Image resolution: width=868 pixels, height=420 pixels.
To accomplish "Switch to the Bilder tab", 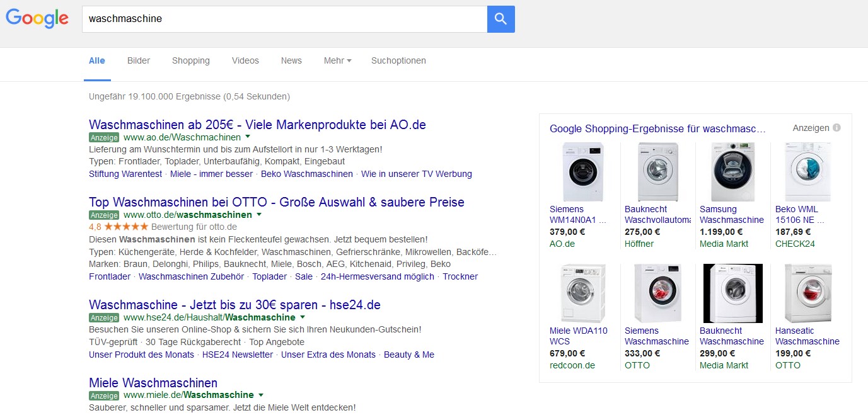I will [x=139, y=60].
